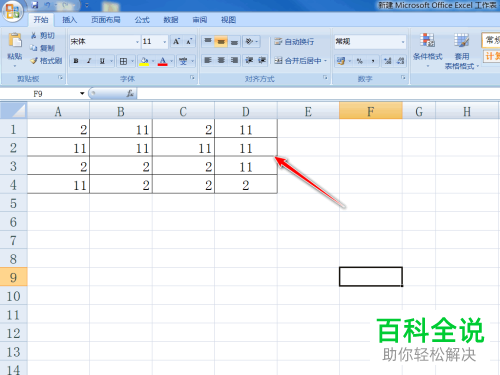Click the accounting number format icon
500x375 pixels.
(341, 61)
